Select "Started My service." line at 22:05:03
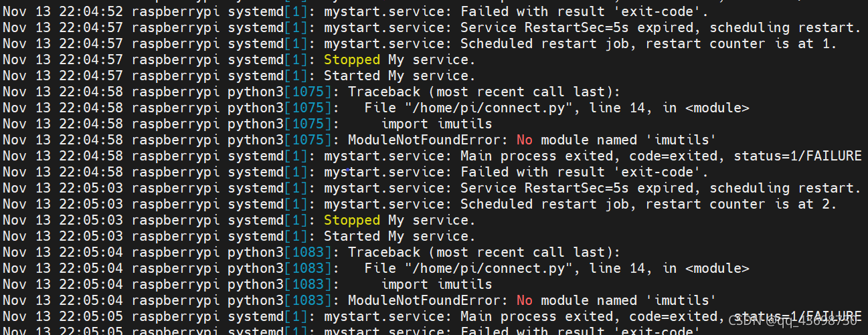868x335 pixels. pos(239,236)
